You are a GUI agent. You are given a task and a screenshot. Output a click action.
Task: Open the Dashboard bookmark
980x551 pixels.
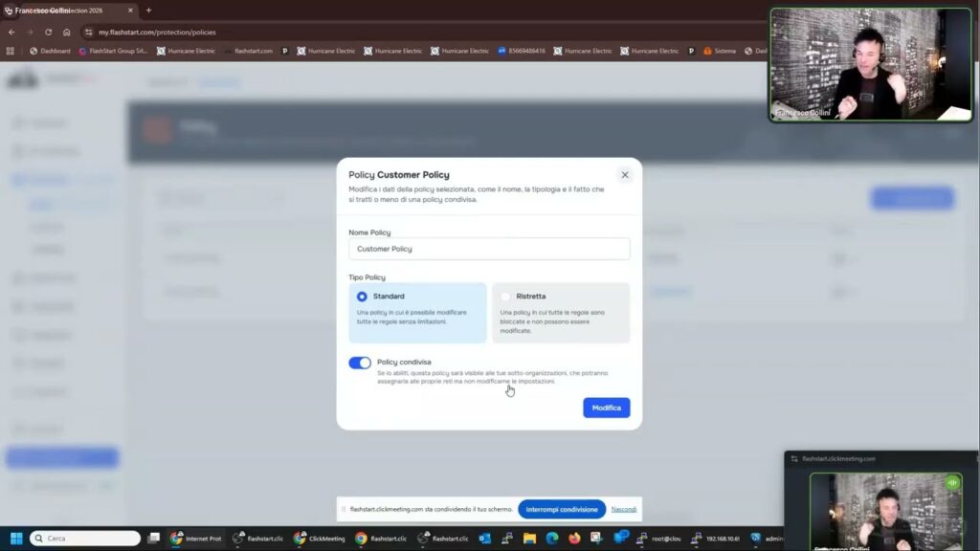(50, 51)
